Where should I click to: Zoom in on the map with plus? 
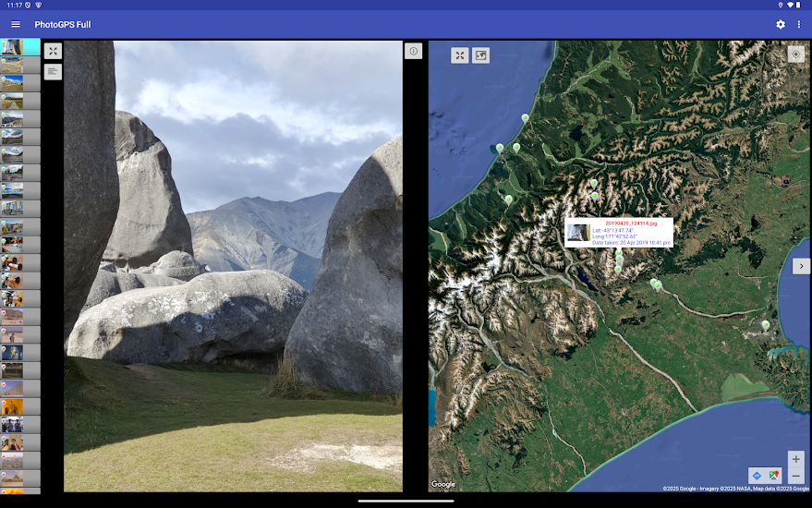pyautogui.click(x=796, y=459)
